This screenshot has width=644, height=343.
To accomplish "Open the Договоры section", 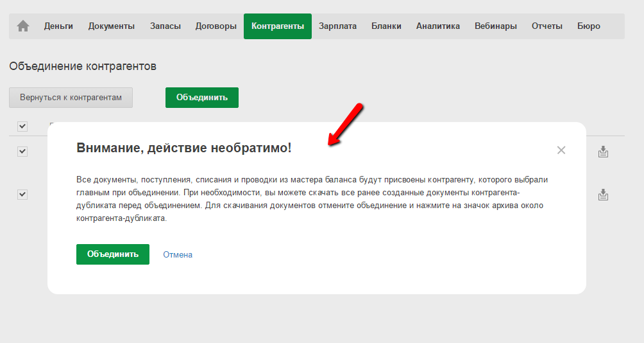I will pos(216,26).
